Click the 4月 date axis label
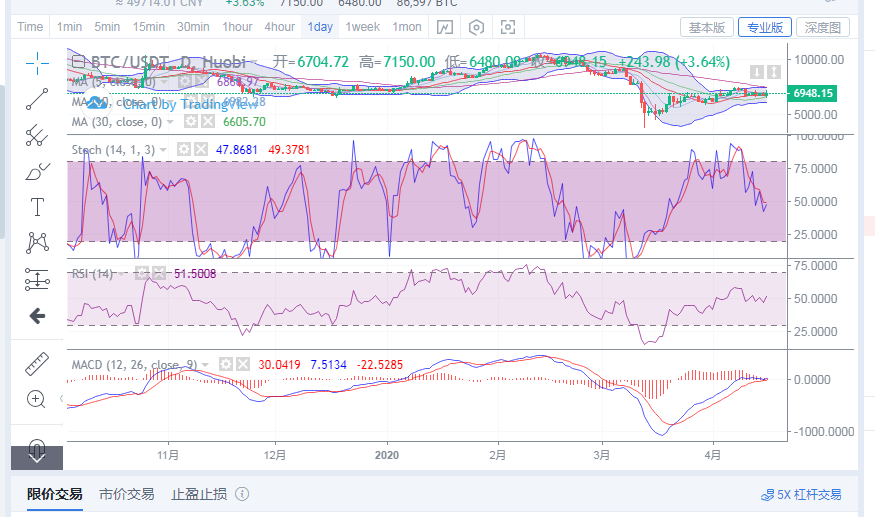The width and height of the screenshot is (875, 517). (713, 455)
